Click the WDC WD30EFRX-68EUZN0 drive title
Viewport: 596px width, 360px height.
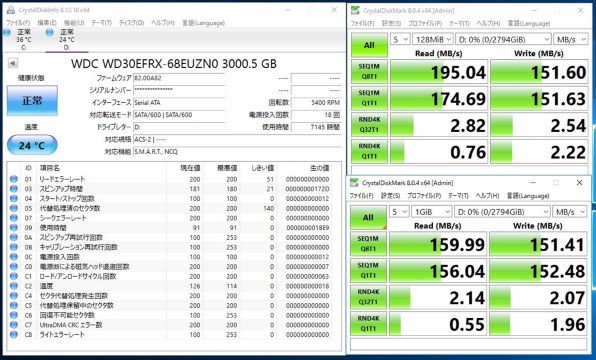[x=174, y=64]
